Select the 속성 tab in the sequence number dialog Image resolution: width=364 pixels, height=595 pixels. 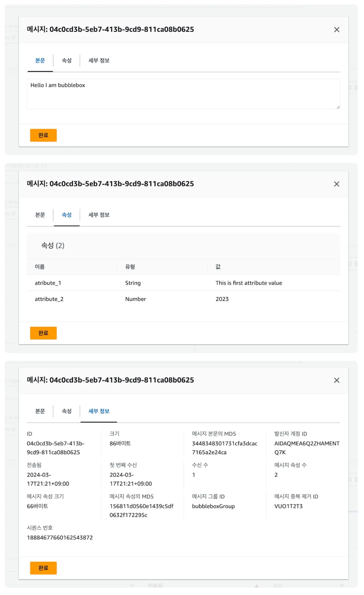[67, 411]
